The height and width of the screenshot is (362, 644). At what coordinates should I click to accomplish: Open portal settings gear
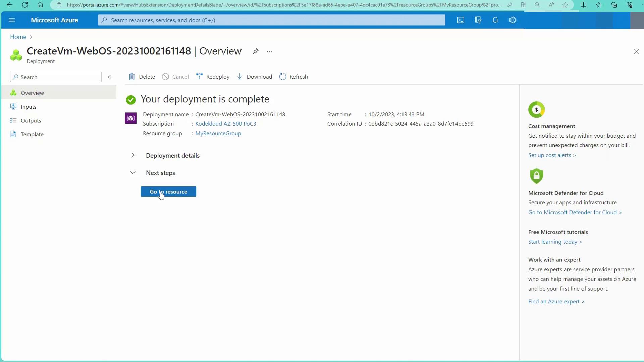pos(513,20)
